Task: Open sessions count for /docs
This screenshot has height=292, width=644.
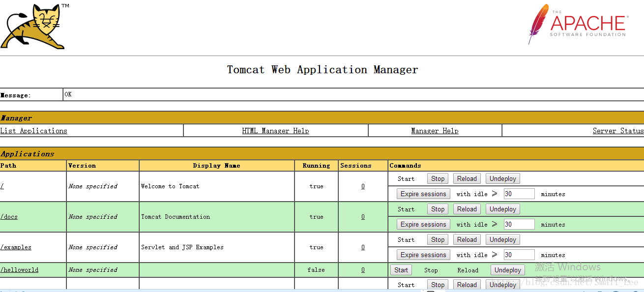Action: tap(363, 217)
